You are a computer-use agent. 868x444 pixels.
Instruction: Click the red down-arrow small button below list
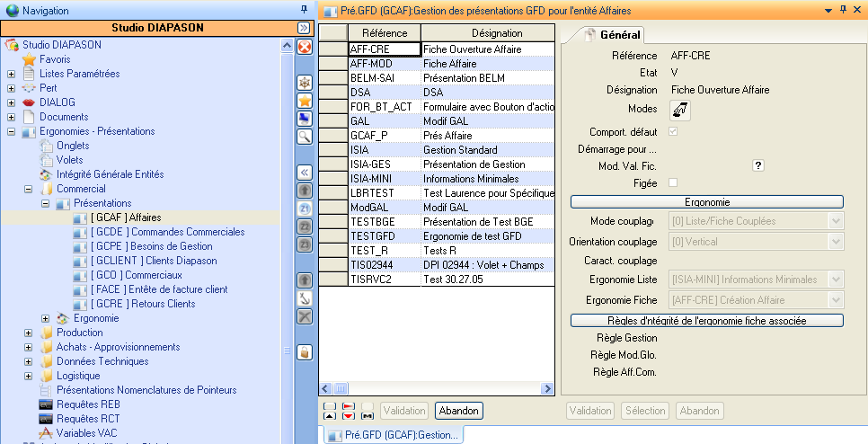(x=348, y=416)
